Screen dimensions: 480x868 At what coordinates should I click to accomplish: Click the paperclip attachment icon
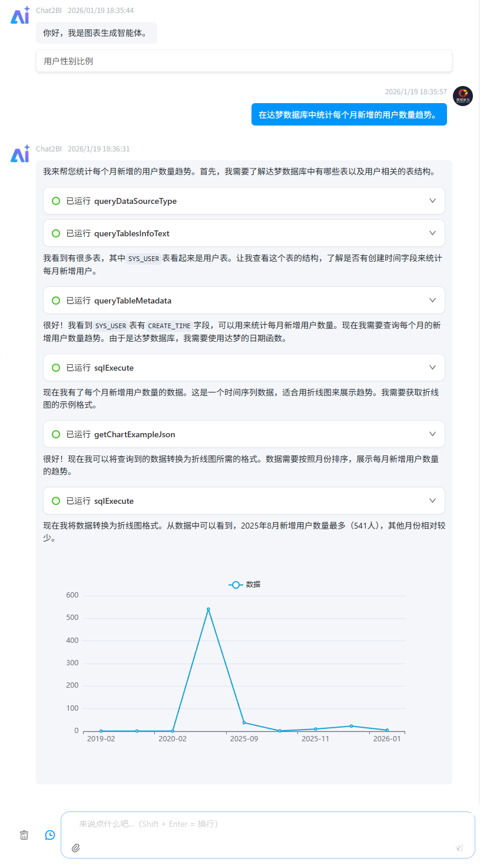75,848
